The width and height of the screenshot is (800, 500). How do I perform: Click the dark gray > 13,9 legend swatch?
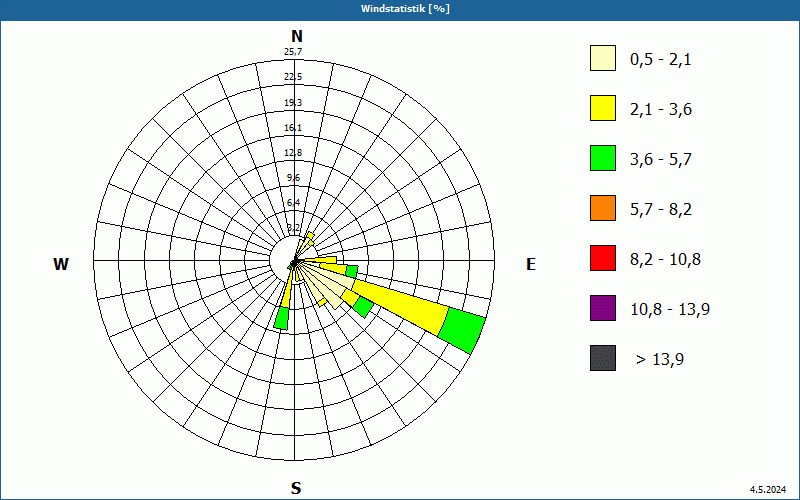click(603, 358)
